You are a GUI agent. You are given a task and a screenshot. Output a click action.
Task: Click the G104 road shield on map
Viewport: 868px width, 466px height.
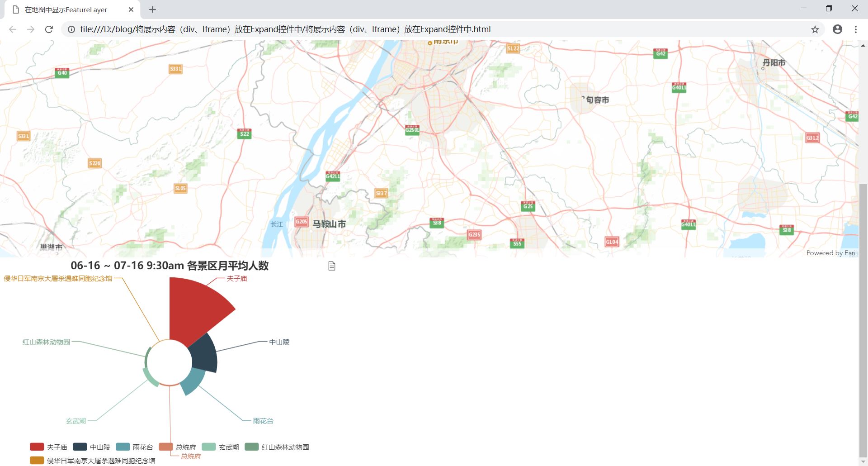(612, 242)
